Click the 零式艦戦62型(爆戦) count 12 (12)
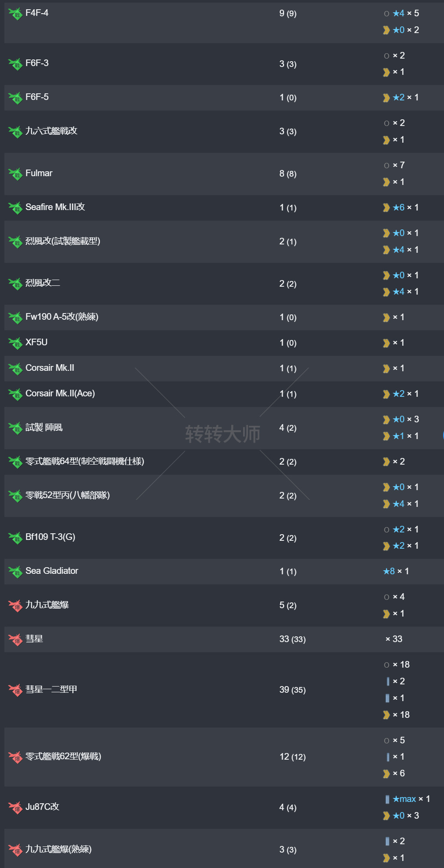This screenshot has width=444, height=868. coord(292,757)
